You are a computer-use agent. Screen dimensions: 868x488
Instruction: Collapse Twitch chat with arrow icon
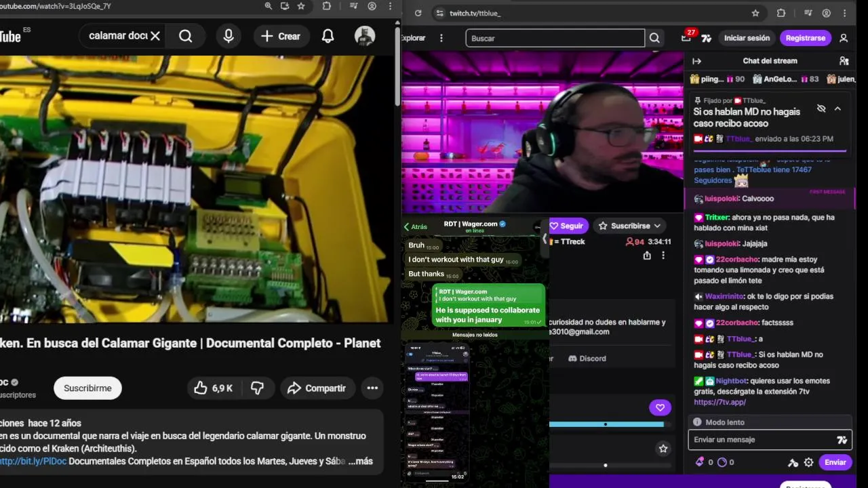[696, 61]
